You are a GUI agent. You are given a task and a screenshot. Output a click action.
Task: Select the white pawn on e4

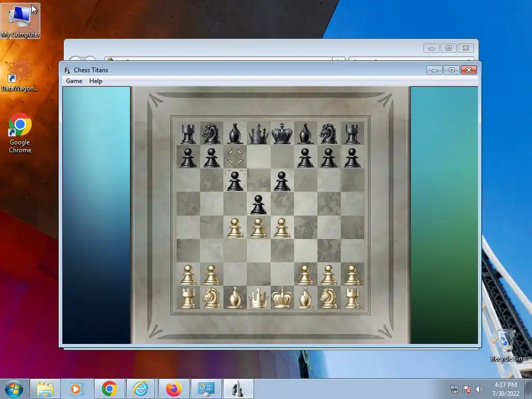tap(282, 228)
